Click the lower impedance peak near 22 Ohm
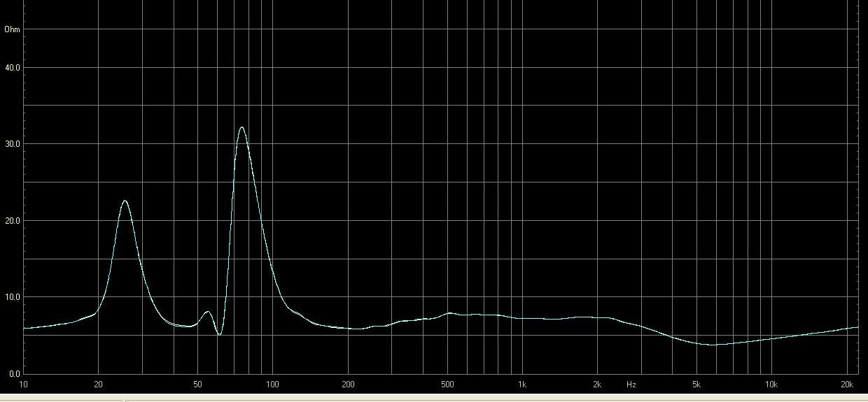 point(125,201)
